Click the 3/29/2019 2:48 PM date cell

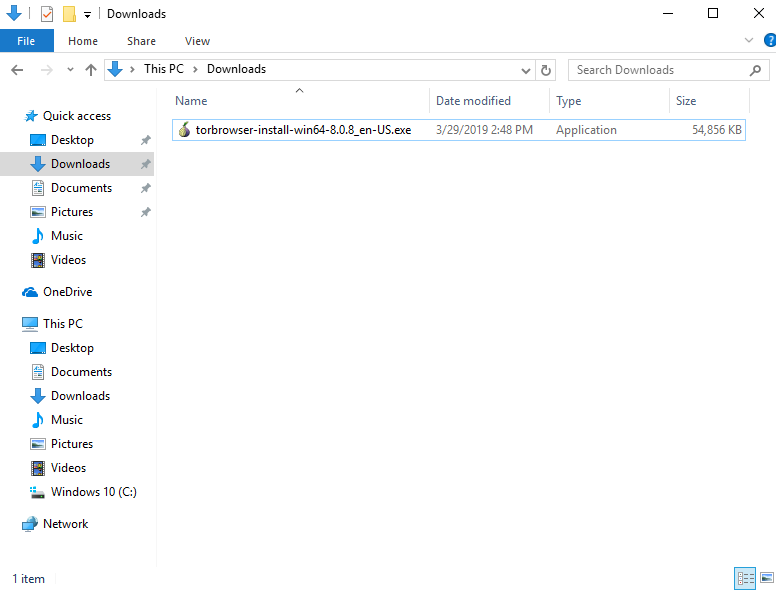coord(484,130)
